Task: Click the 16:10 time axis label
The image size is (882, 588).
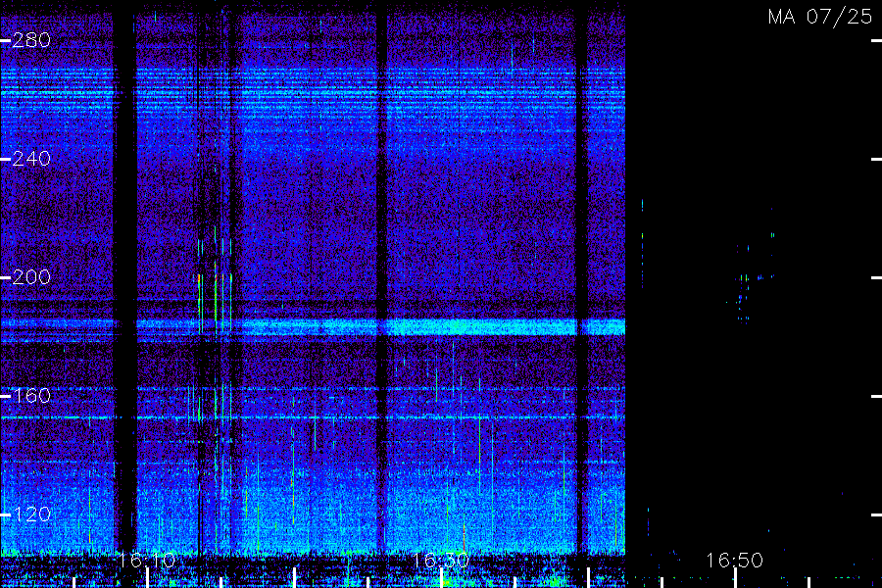Action: coord(147,561)
